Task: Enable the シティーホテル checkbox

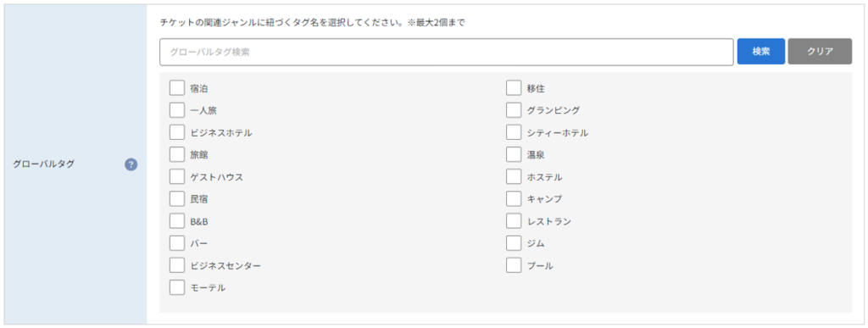Action: tap(513, 132)
